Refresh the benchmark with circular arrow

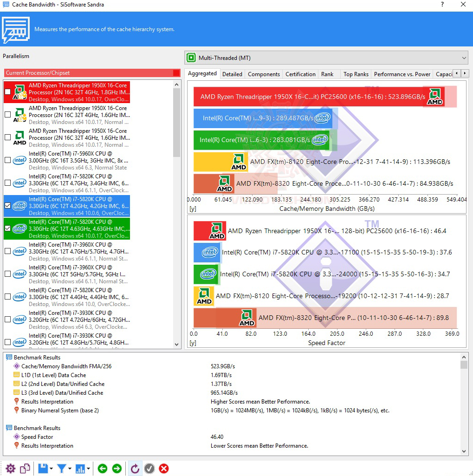pos(135,469)
